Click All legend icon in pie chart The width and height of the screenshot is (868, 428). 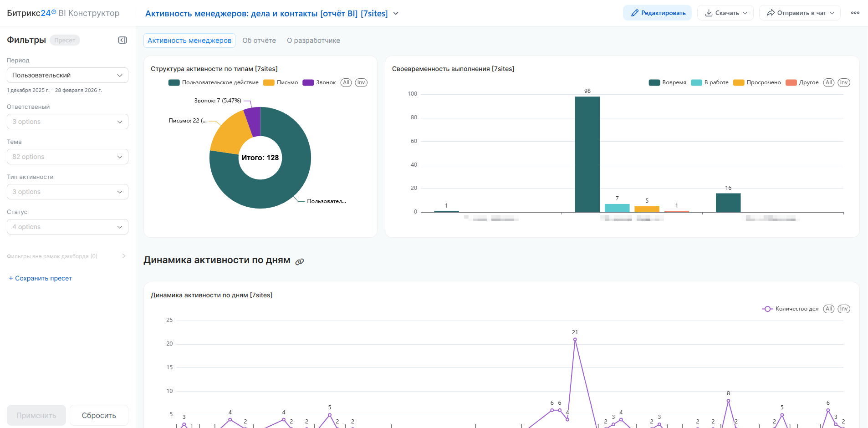point(346,82)
